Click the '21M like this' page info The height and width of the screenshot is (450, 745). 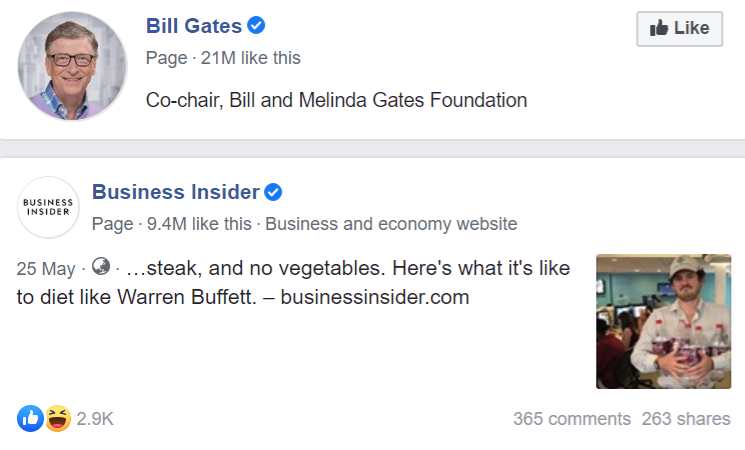click(x=250, y=58)
